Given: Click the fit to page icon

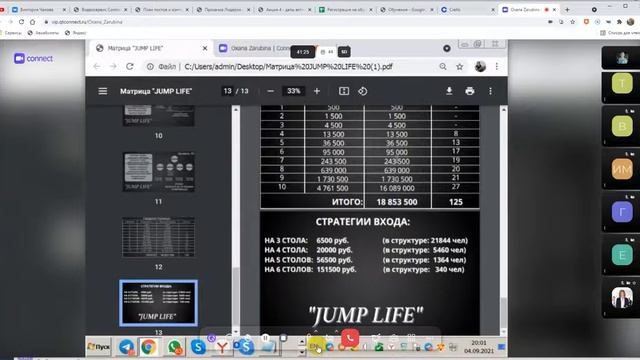Looking at the screenshot, I should coord(344,91).
